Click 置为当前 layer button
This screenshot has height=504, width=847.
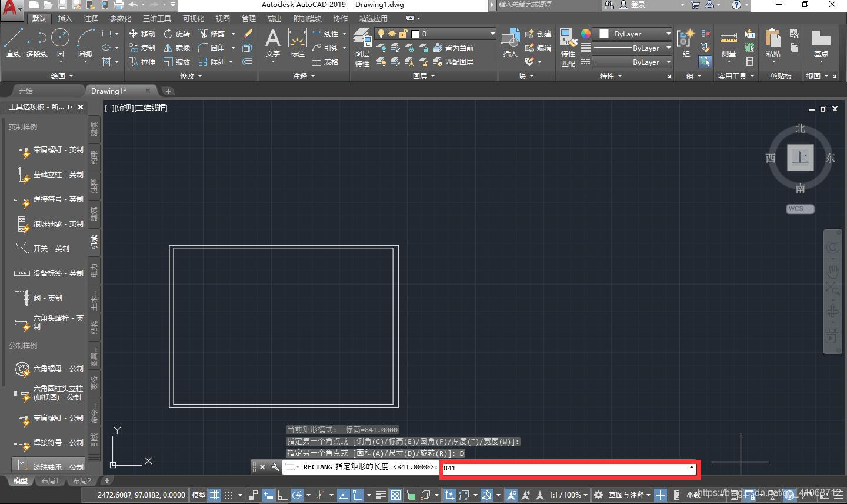pyautogui.click(x=453, y=48)
